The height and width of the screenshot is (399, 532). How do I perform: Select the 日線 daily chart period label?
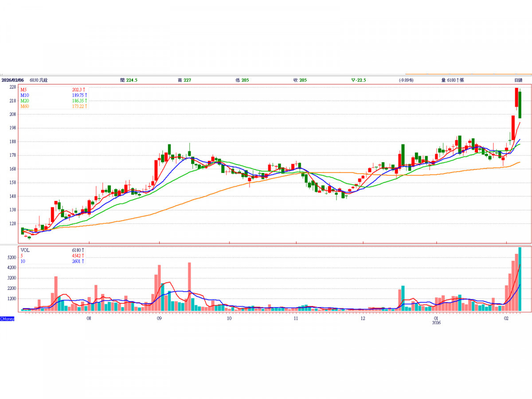tap(518, 80)
